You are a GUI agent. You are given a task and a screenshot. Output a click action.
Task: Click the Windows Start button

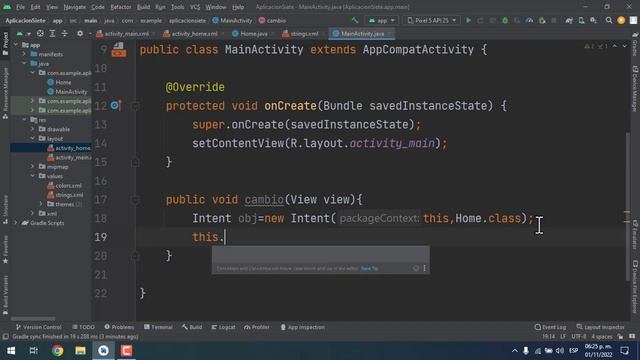[11, 351]
